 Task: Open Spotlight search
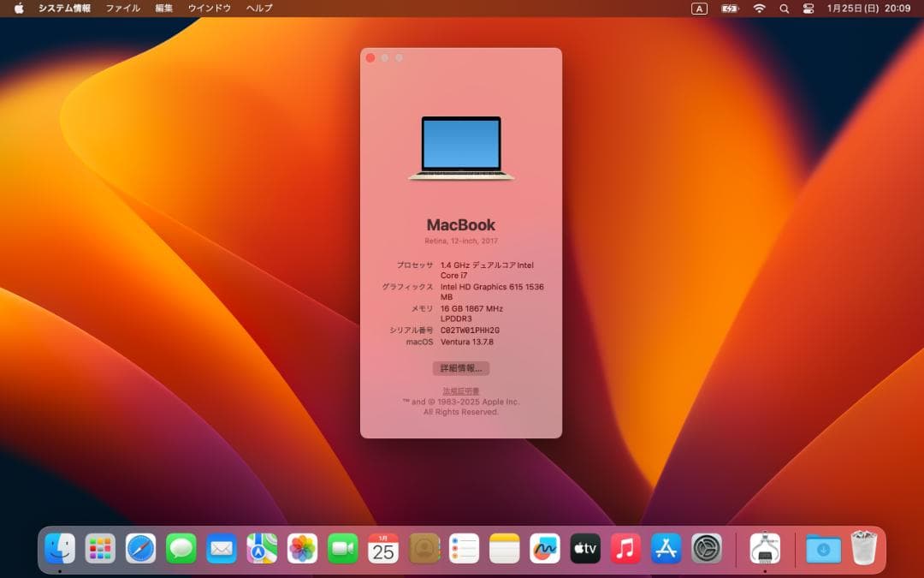784,9
